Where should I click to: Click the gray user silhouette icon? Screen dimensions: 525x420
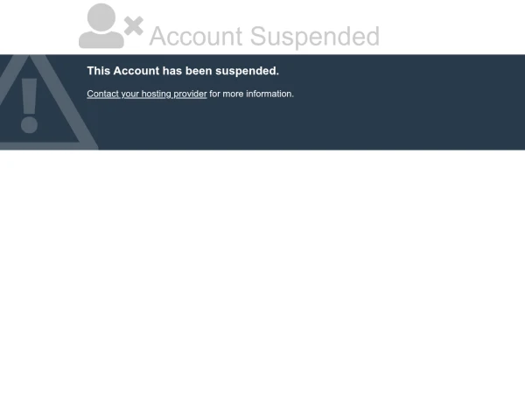pos(101,25)
